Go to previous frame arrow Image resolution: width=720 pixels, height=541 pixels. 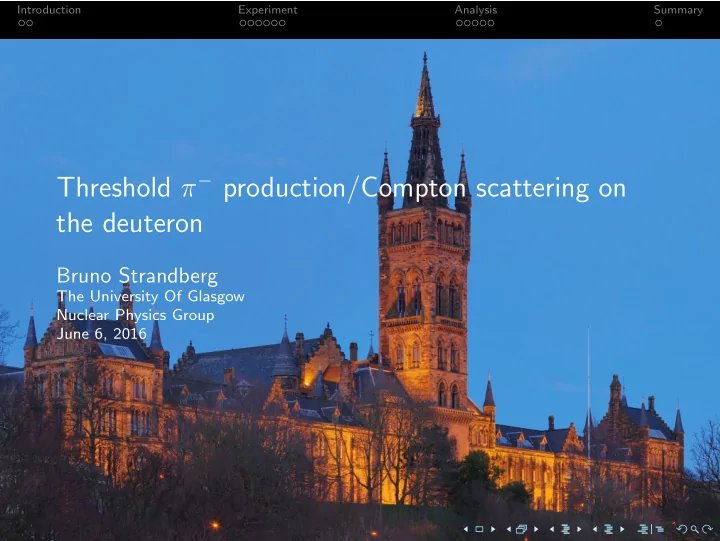pyautogui.click(x=509, y=529)
